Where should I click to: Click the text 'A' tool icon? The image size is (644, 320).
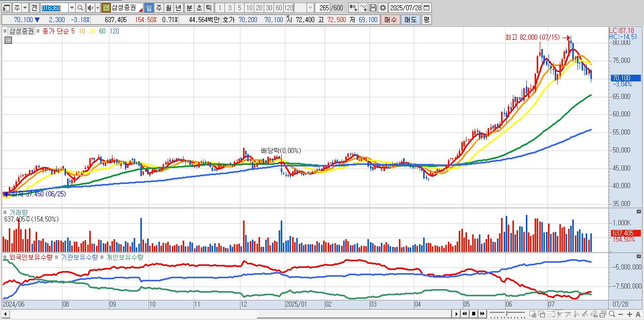(x=638, y=314)
